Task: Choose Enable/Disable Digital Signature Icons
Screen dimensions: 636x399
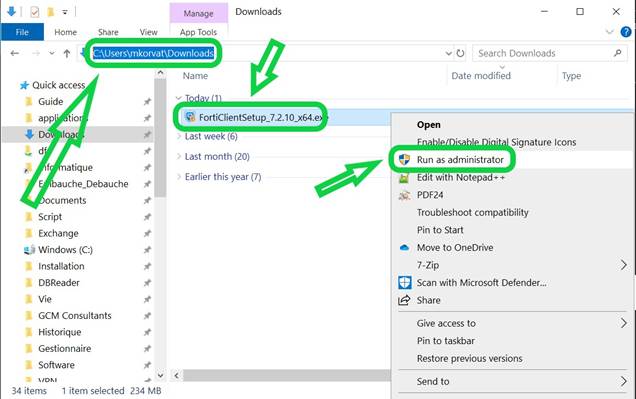Action: coord(496,142)
